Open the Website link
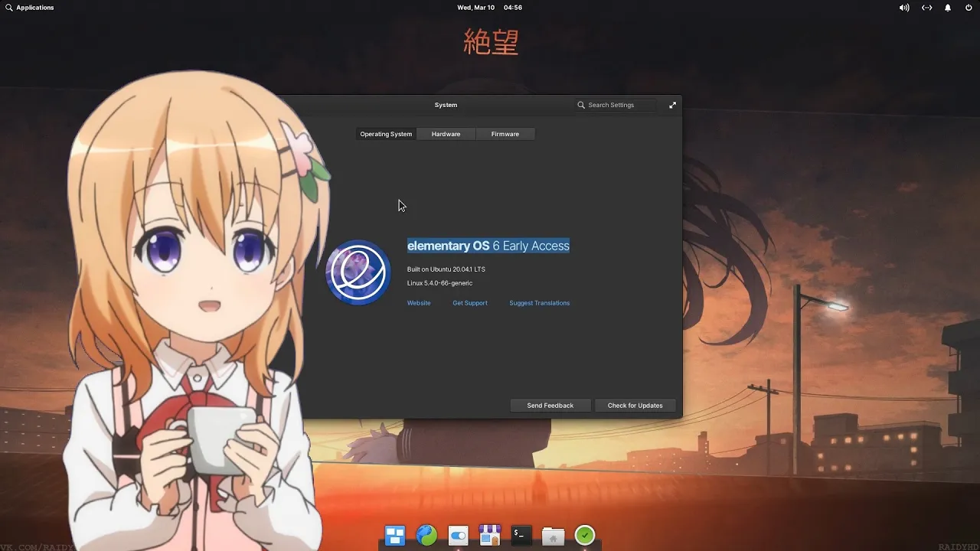The height and width of the screenshot is (551, 980). pyautogui.click(x=419, y=303)
